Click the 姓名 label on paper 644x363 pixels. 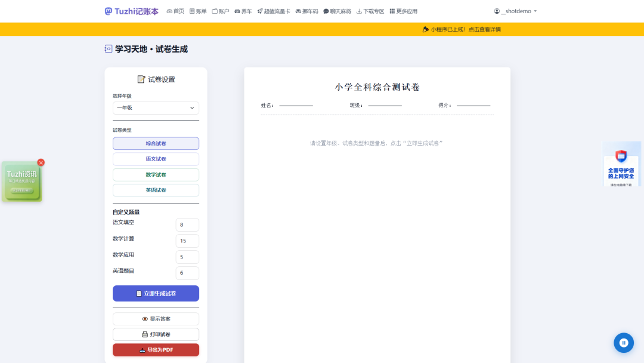coord(267,106)
